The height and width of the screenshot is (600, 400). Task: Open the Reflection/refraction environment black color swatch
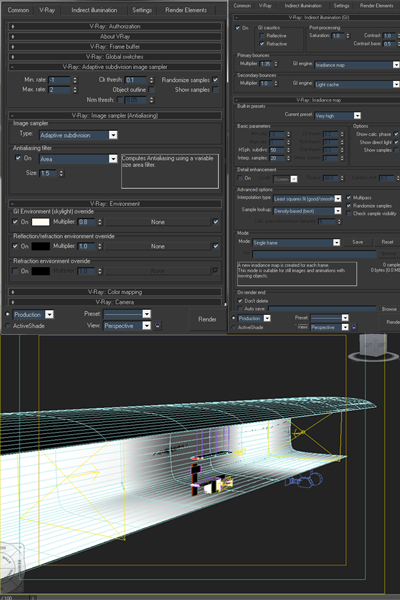coord(41,246)
